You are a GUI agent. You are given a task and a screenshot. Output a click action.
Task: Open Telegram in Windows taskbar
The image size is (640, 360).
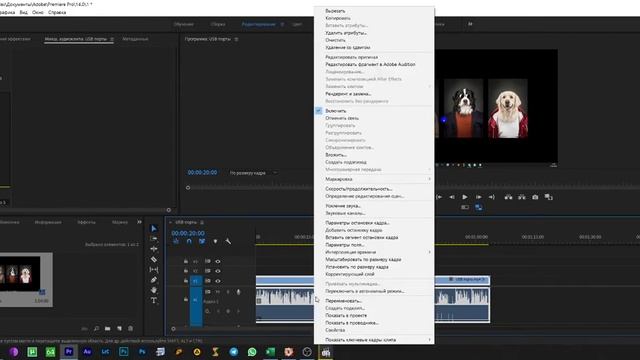click(x=233, y=351)
